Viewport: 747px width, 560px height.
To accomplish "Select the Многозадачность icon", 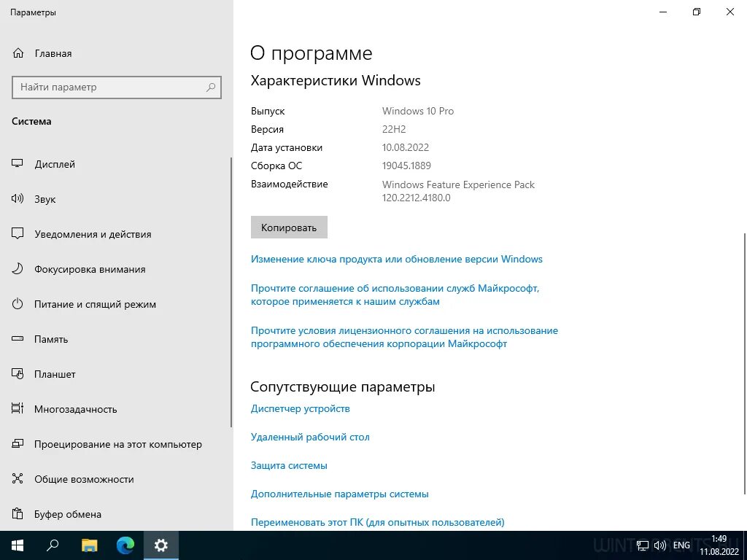I will tap(18, 408).
